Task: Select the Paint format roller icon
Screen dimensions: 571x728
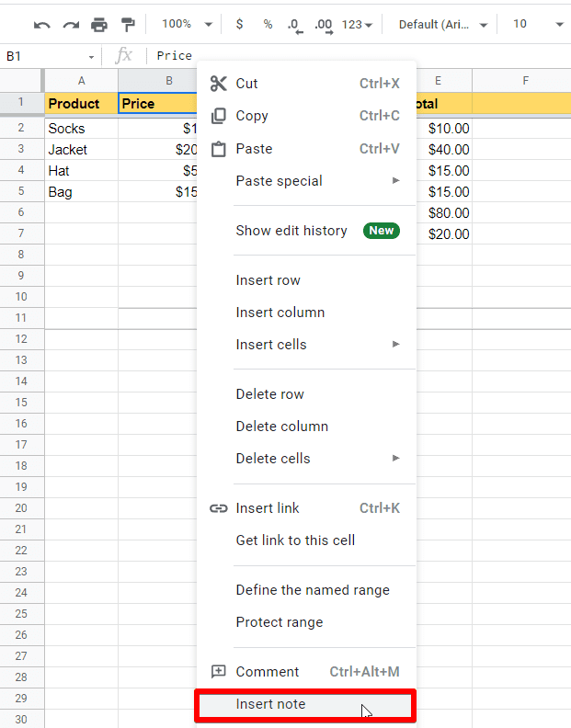Action: [x=127, y=24]
